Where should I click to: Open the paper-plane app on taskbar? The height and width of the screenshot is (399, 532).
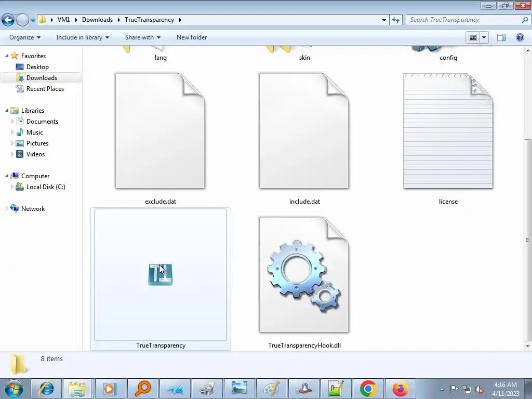[x=175, y=389]
